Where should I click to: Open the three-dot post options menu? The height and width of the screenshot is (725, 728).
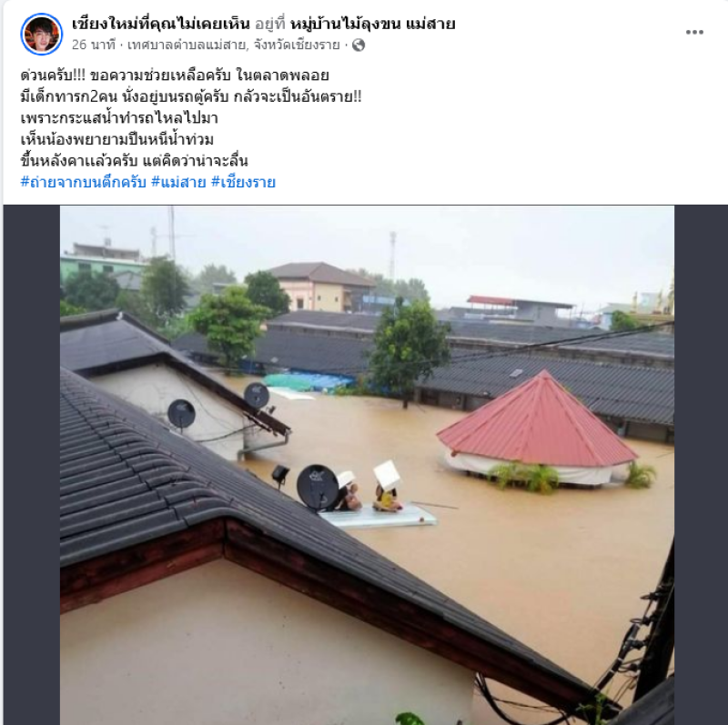[x=694, y=32]
